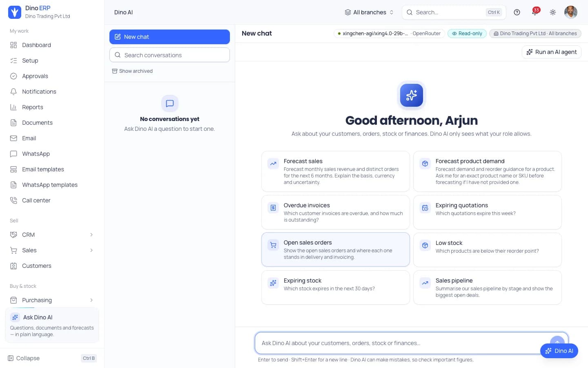Expand the Sales submenu chevron
The width and height of the screenshot is (588, 368).
pyautogui.click(x=91, y=250)
